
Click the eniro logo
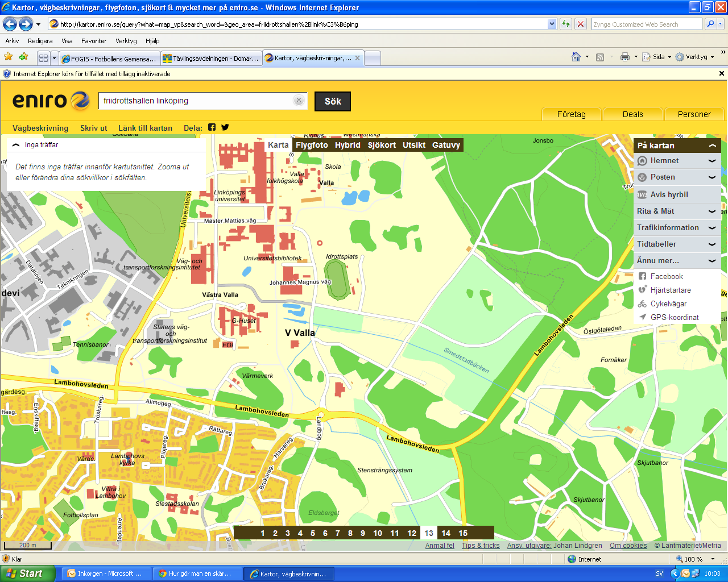(x=51, y=101)
